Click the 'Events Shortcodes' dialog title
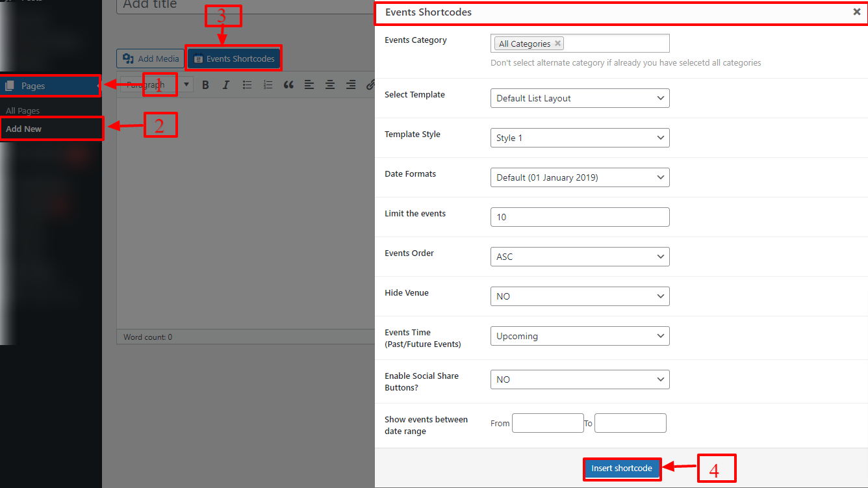This screenshot has width=868, height=488. tap(429, 12)
